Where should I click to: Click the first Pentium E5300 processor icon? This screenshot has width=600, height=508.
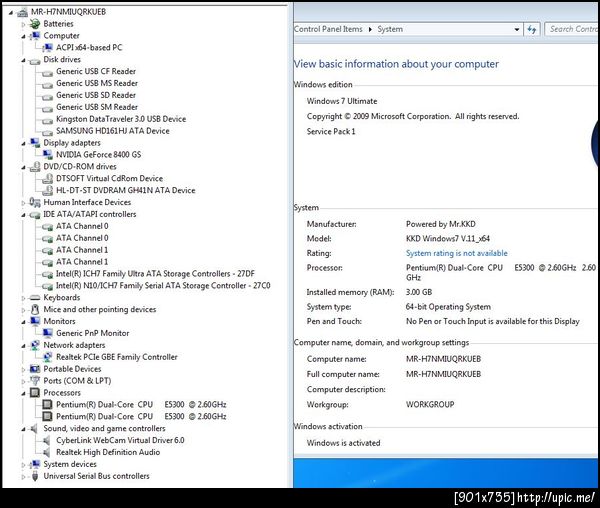47,404
